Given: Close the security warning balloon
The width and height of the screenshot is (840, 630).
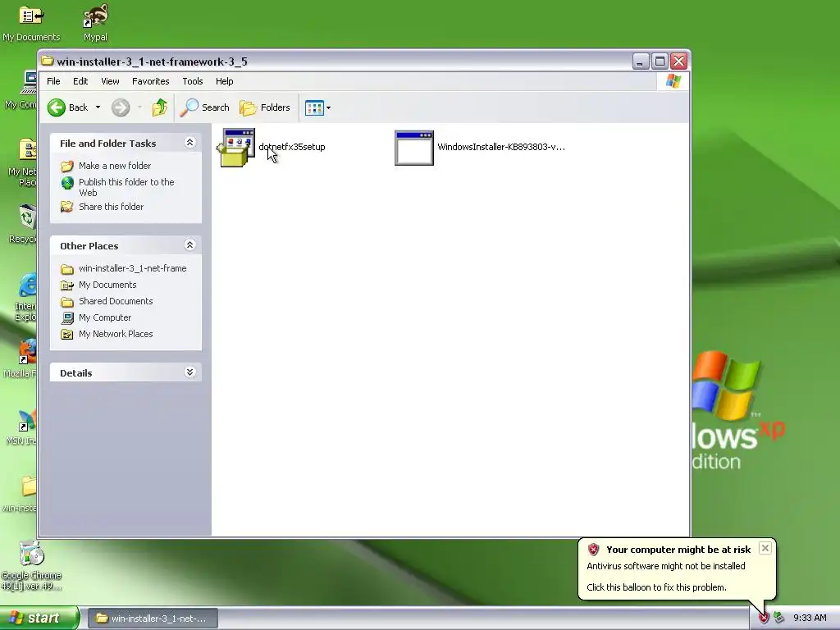Looking at the screenshot, I should tap(765, 548).
